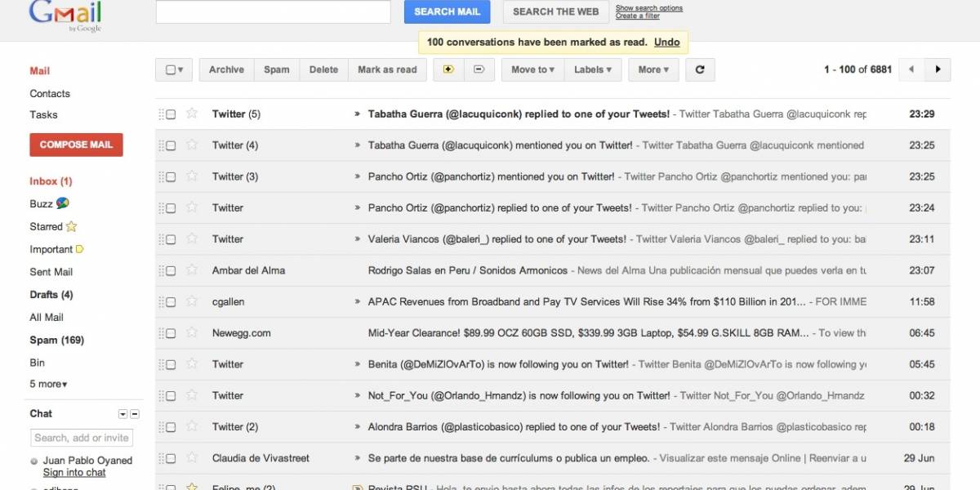The height and width of the screenshot is (490, 980).
Task: Click the importance marker beside Important
Action: coord(80,249)
